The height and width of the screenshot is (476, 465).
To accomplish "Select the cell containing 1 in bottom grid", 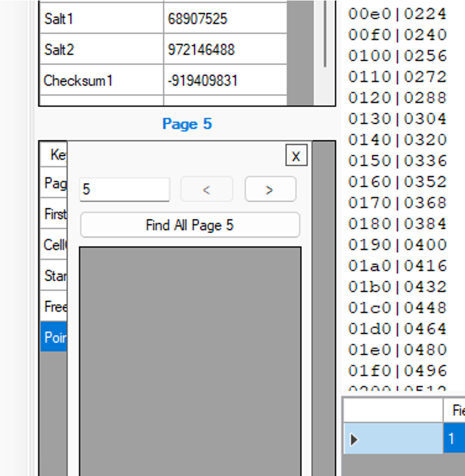I will [x=453, y=439].
